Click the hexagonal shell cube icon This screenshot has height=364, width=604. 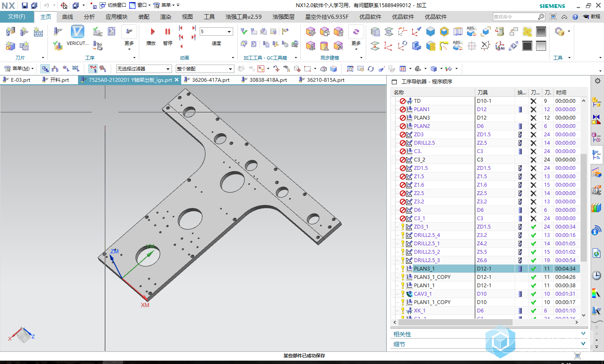point(444,31)
